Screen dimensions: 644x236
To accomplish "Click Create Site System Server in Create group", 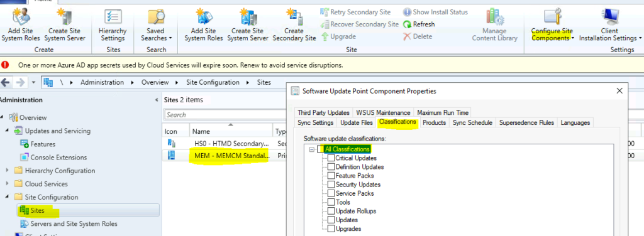I will (65, 24).
